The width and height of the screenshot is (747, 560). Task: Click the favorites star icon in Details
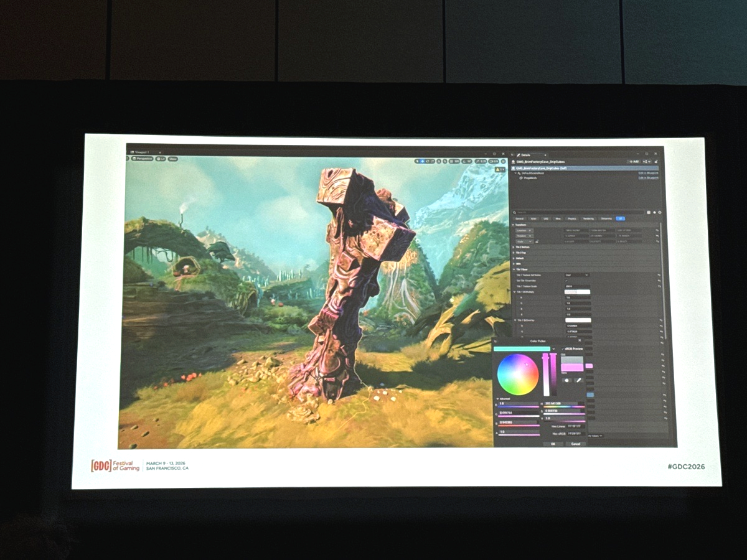point(654,212)
